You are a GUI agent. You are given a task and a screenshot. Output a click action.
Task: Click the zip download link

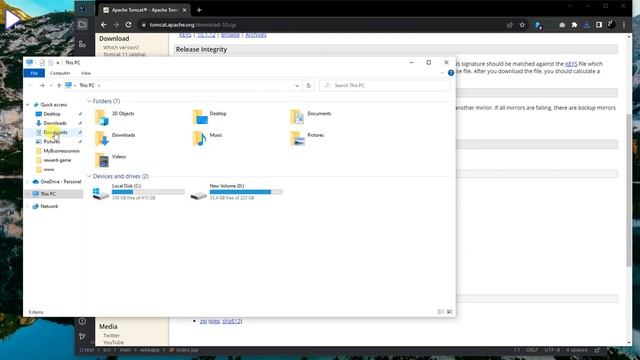click(x=203, y=321)
